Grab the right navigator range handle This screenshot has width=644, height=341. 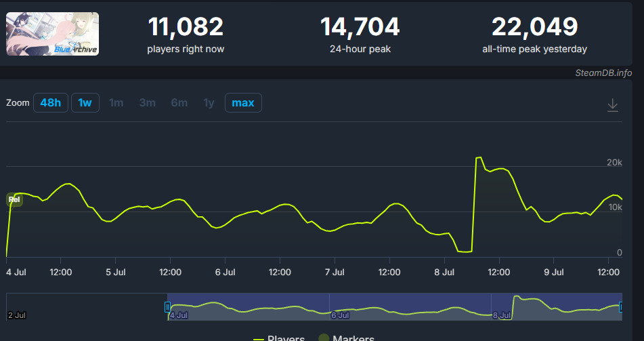622,307
